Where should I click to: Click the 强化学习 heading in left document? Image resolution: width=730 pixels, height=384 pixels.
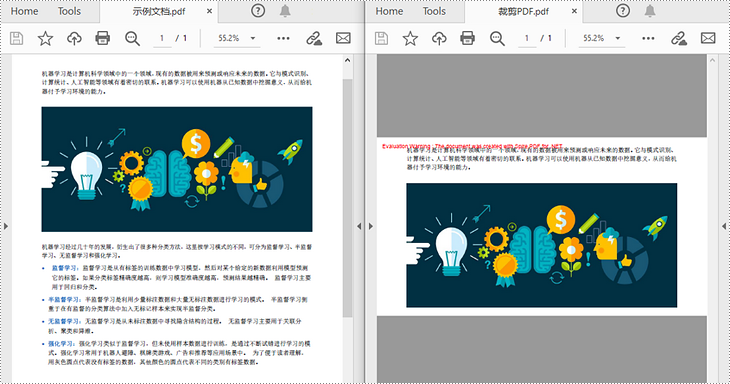(x=61, y=344)
